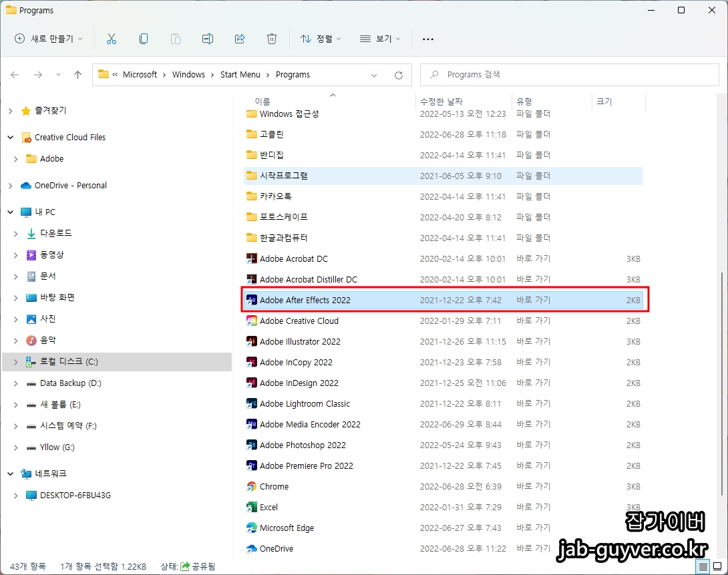Select the Adobe Premiere Pro 2022 icon
The height and width of the screenshot is (575, 728).
pos(251,466)
